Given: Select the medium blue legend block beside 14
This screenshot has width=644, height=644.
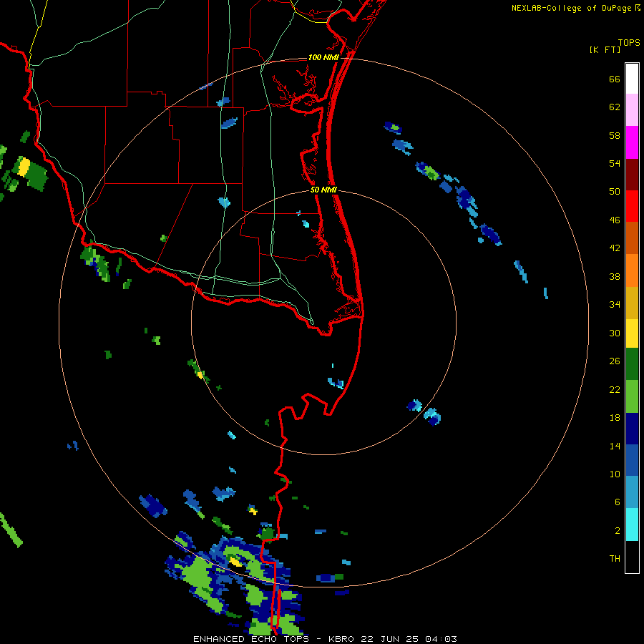Looking at the screenshot, I should point(632,460).
